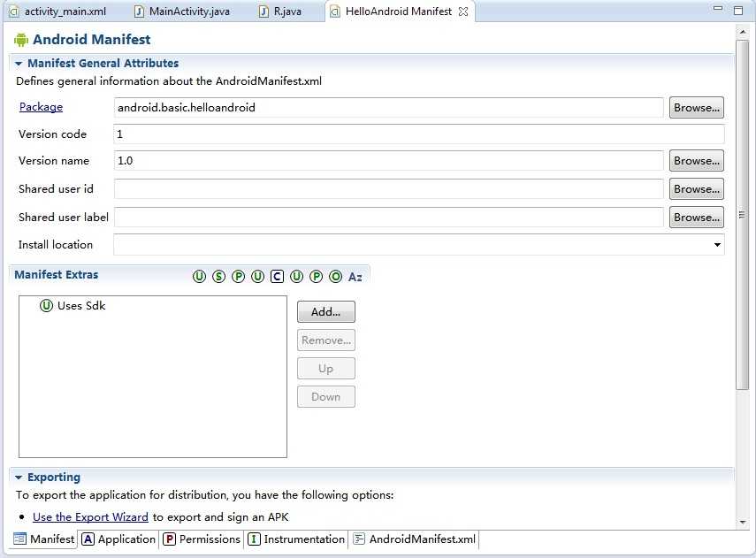Close the HelloAndroid Manifest tab
This screenshot has height=558, width=756.
463,11
